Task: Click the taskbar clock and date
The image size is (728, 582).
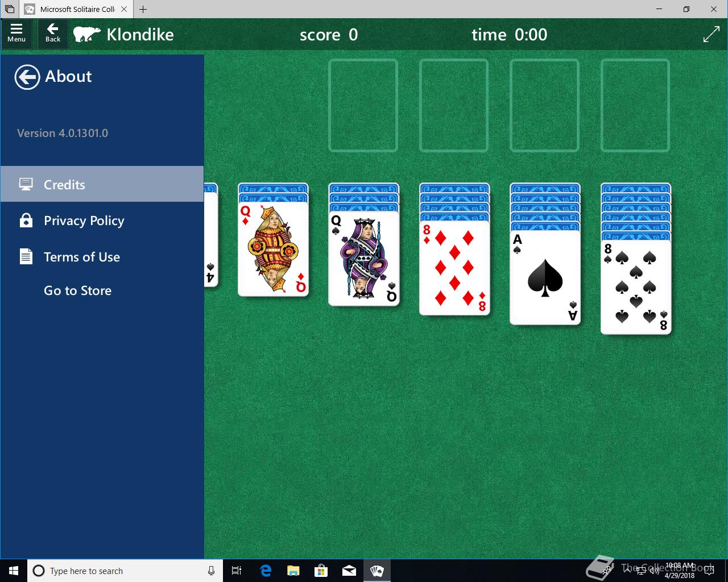Action: point(680,571)
